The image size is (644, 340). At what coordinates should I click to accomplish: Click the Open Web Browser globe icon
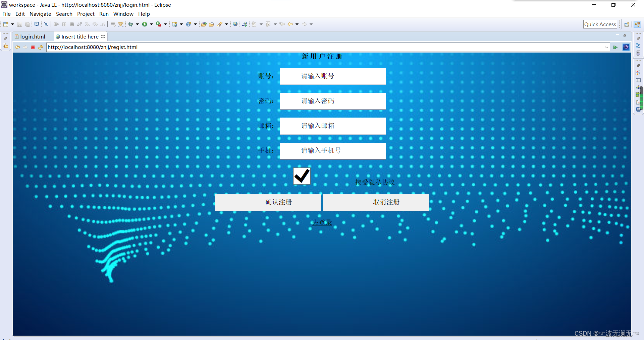pyautogui.click(x=235, y=24)
